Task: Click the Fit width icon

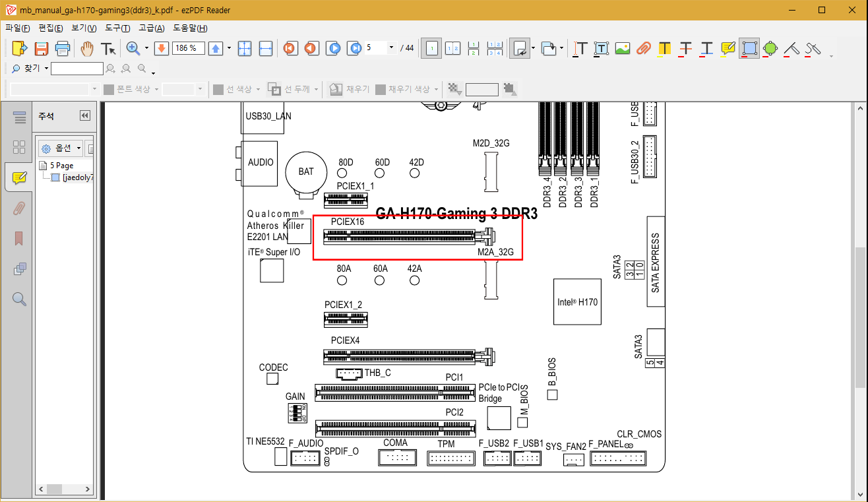Action: (266, 48)
